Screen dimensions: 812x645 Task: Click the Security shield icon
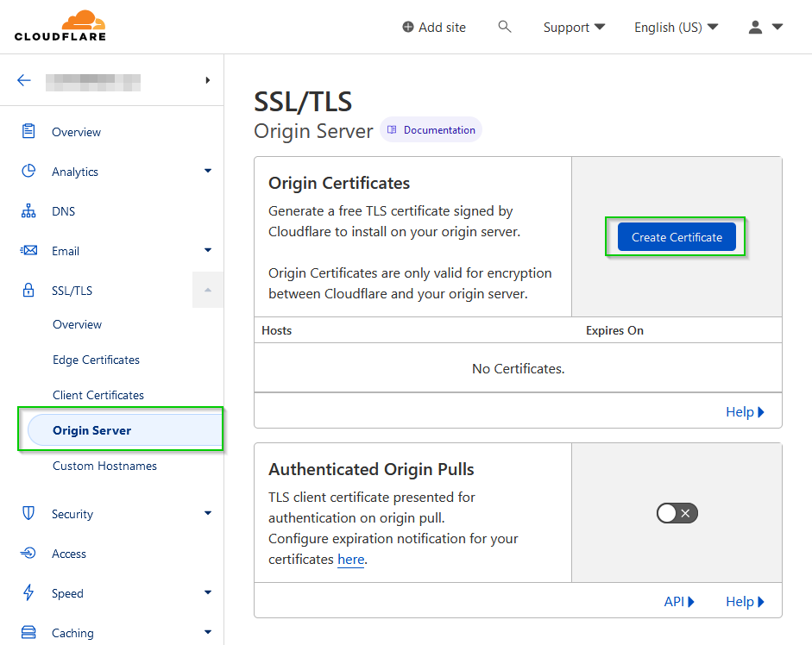pyautogui.click(x=28, y=514)
